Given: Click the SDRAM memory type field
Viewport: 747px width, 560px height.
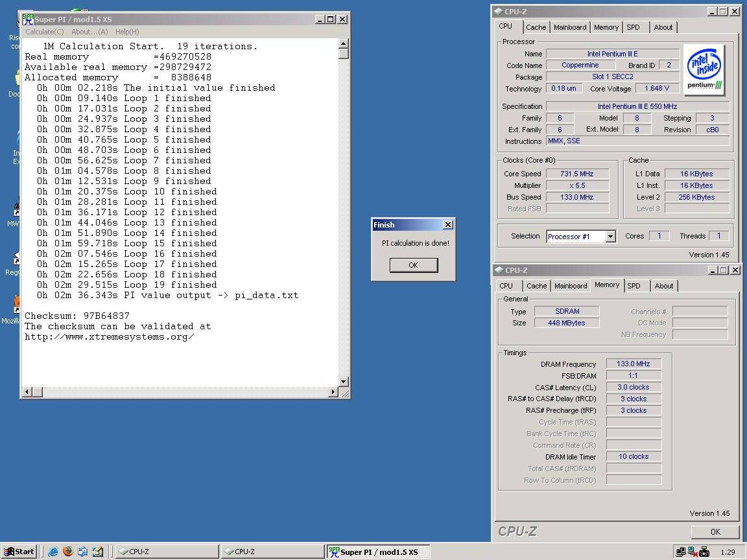Looking at the screenshot, I should (x=567, y=311).
